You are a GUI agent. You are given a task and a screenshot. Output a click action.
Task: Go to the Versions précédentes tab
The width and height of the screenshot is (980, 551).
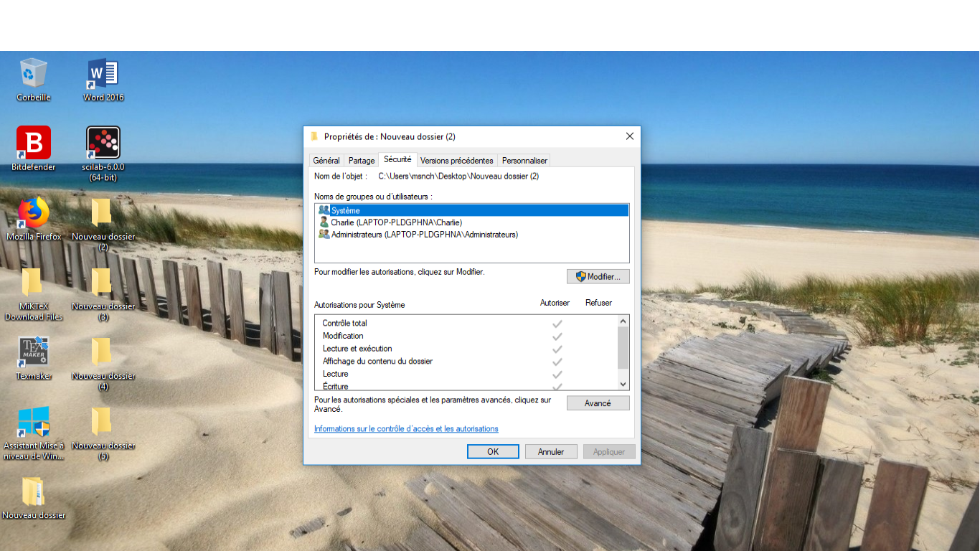(x=457, y=161)
